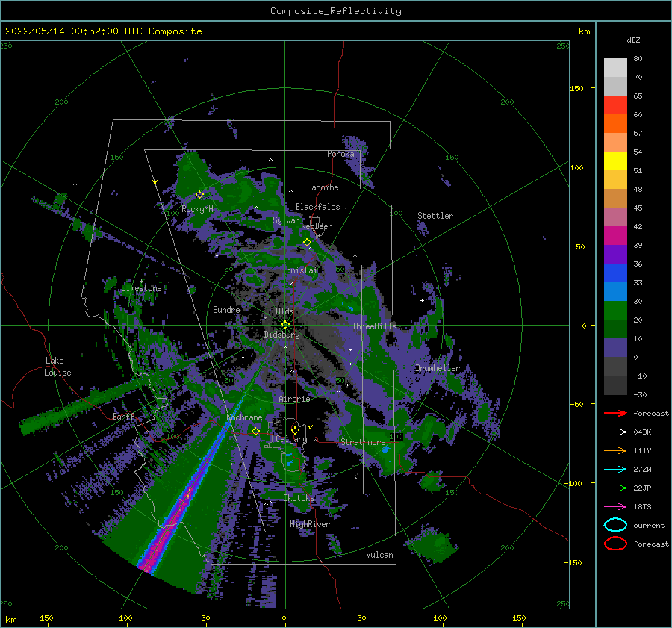672x628 pixels.
Task: Click the dBZ legend heading
Action: tap(633, 40)
